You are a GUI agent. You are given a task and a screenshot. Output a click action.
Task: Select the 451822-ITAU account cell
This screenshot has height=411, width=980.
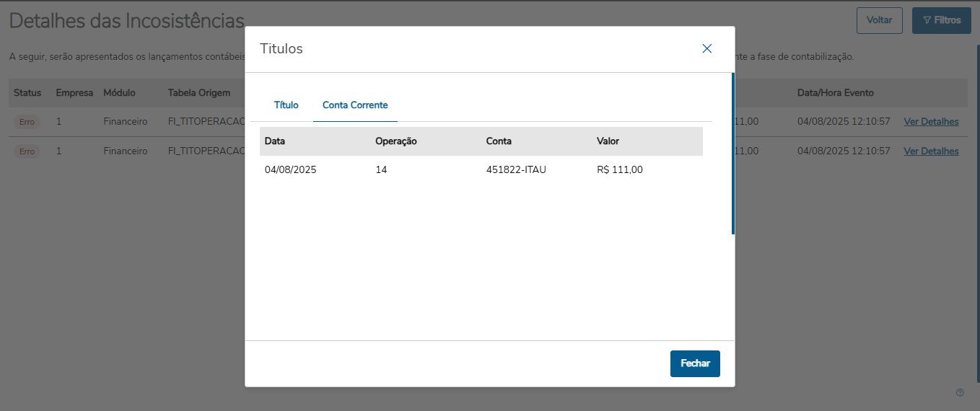[x=516, y=170]
